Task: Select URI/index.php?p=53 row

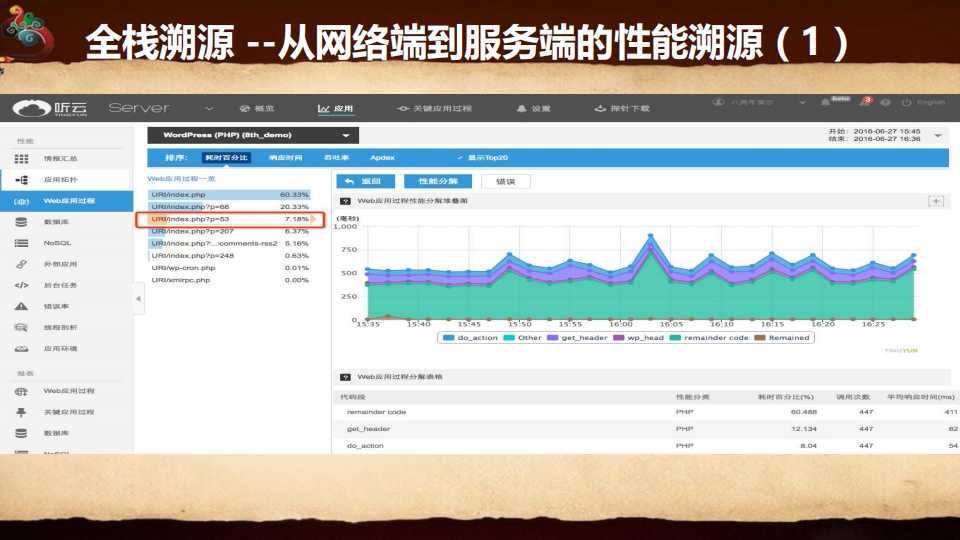Action: click(x=230, y=219)
